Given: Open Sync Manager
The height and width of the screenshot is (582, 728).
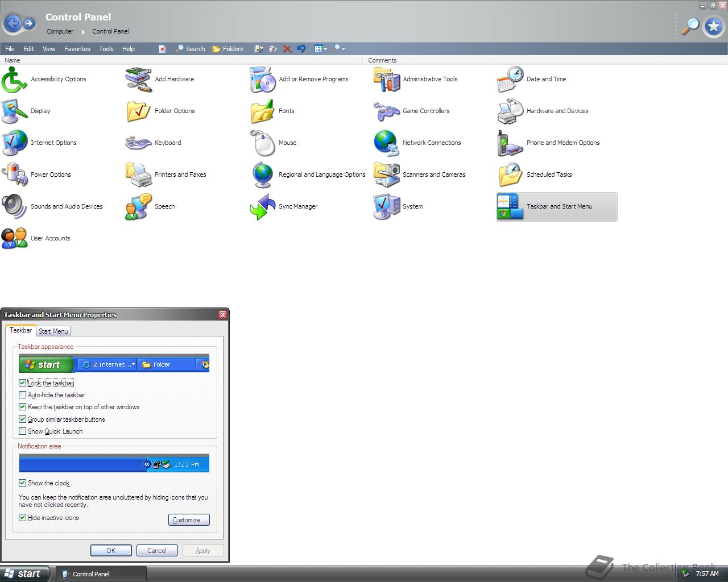Looking at the screenshot, I should pyautogui.click(x=284, y=206).
